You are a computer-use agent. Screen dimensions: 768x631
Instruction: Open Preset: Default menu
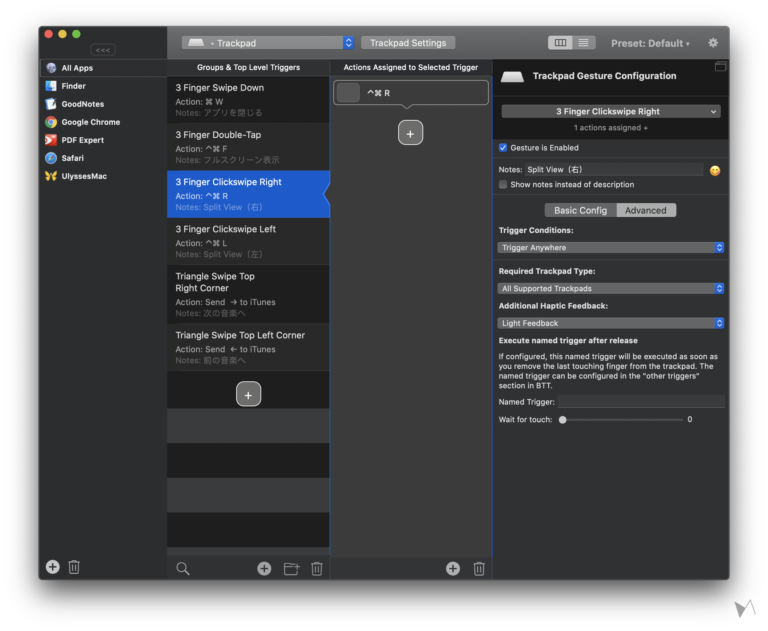click(650, 44)
